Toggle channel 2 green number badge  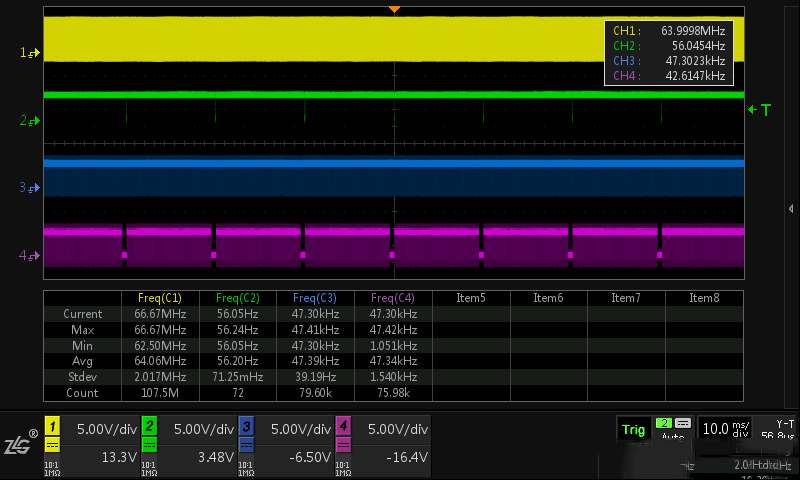coord(149,426)
